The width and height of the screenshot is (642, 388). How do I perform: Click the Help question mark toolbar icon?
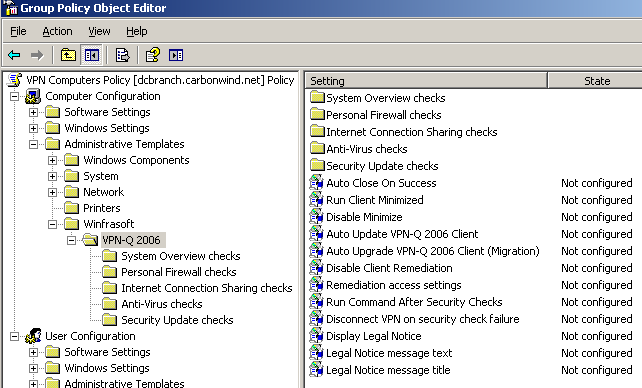click(x=153, y=55)
